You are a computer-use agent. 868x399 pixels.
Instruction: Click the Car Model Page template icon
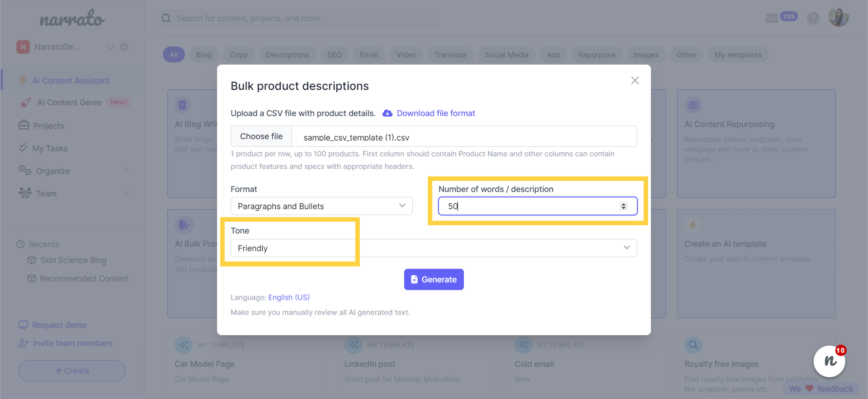[x=183, y=345]
